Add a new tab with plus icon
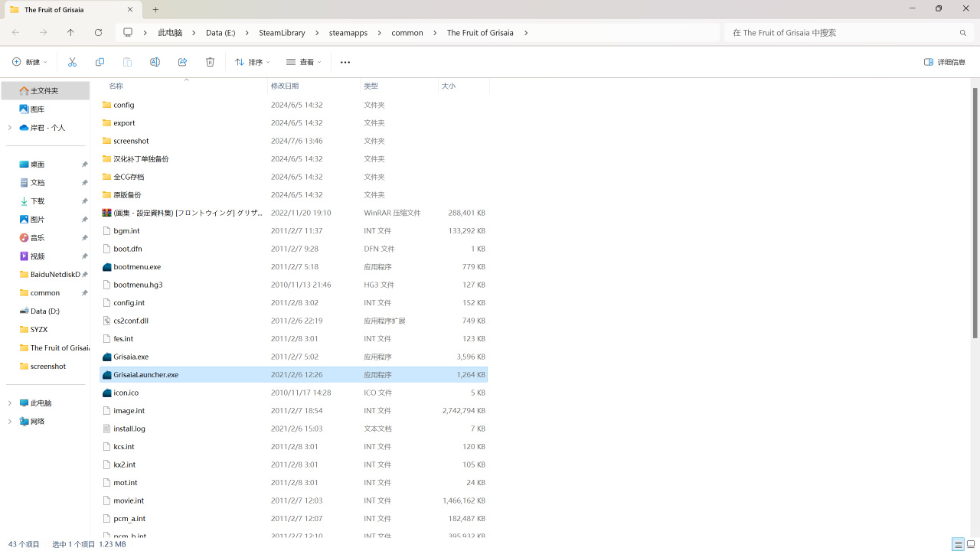980x551 pixels. (155, 9)
